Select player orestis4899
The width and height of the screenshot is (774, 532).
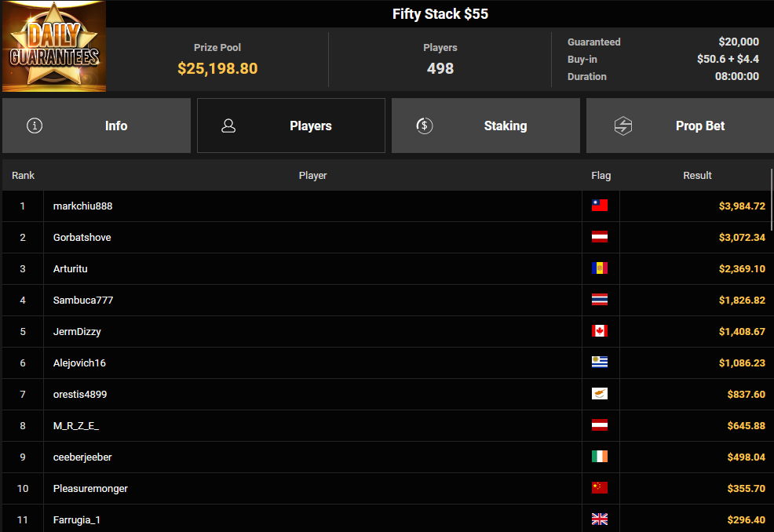80,395
